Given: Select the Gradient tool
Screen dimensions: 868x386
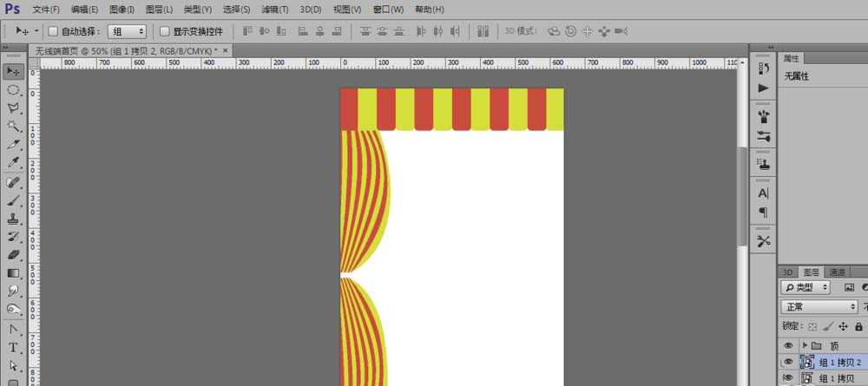Looking at the screenshot, I should (14, 273).
